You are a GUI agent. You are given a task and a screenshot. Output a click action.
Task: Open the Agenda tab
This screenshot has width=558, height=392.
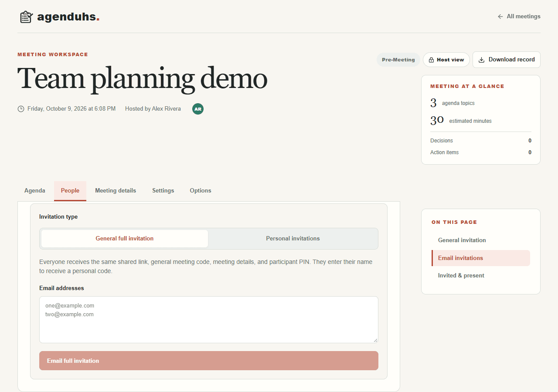point(35,191)
